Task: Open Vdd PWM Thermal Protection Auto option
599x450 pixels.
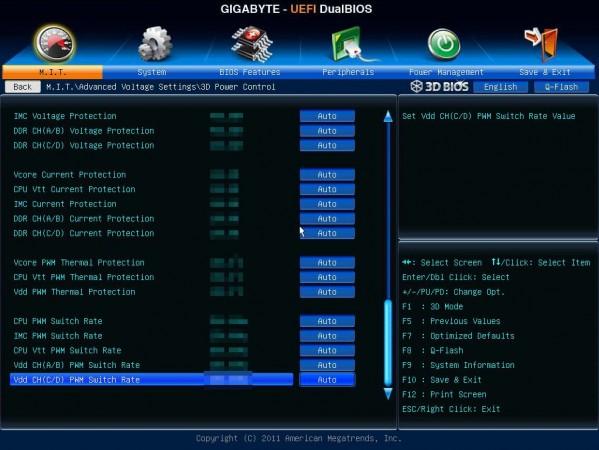Action: 327,292
